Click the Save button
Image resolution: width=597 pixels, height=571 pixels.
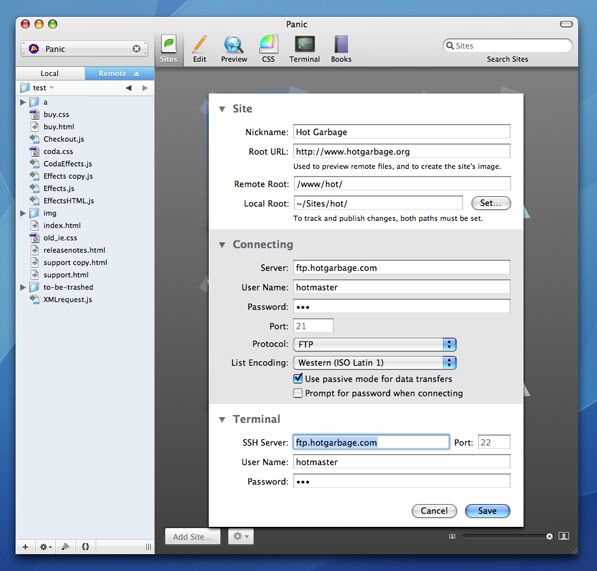(x=487, y=511)
